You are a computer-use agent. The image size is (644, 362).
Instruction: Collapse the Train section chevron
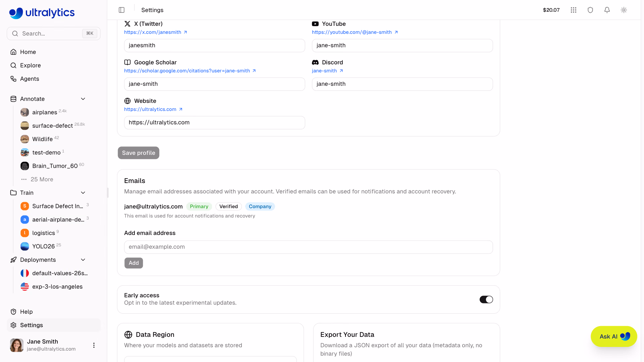coord(83,193)
